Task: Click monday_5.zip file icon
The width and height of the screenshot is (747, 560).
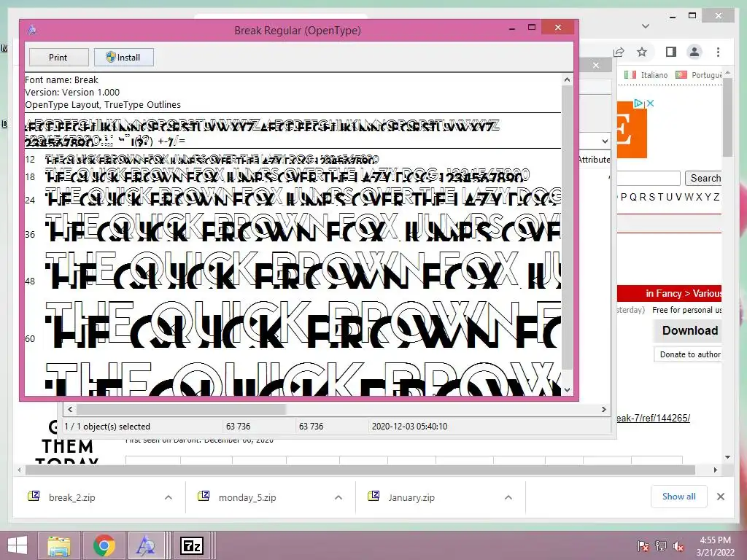Action: click(204, 496)
